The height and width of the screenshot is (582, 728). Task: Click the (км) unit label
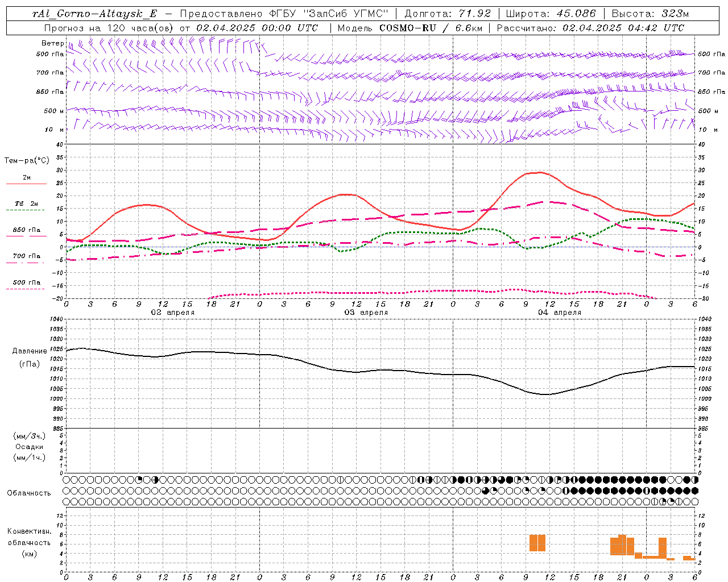tap(29, 554)
